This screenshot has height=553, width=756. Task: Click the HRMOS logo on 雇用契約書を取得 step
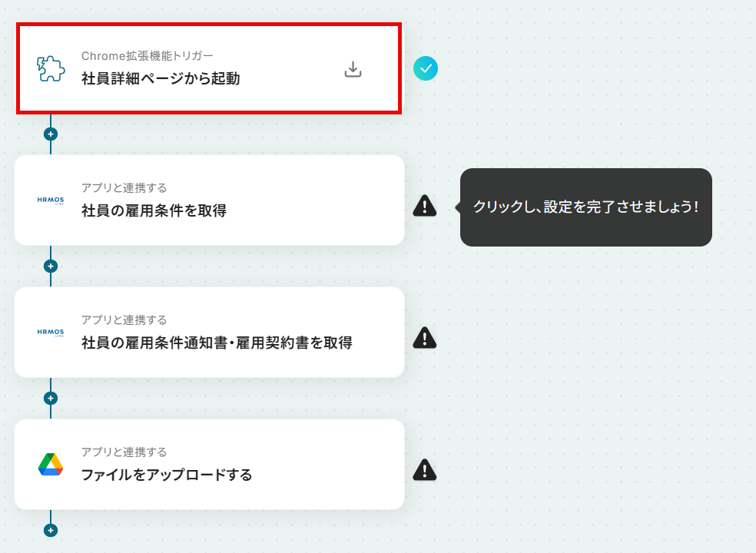[x=51, y=332]
